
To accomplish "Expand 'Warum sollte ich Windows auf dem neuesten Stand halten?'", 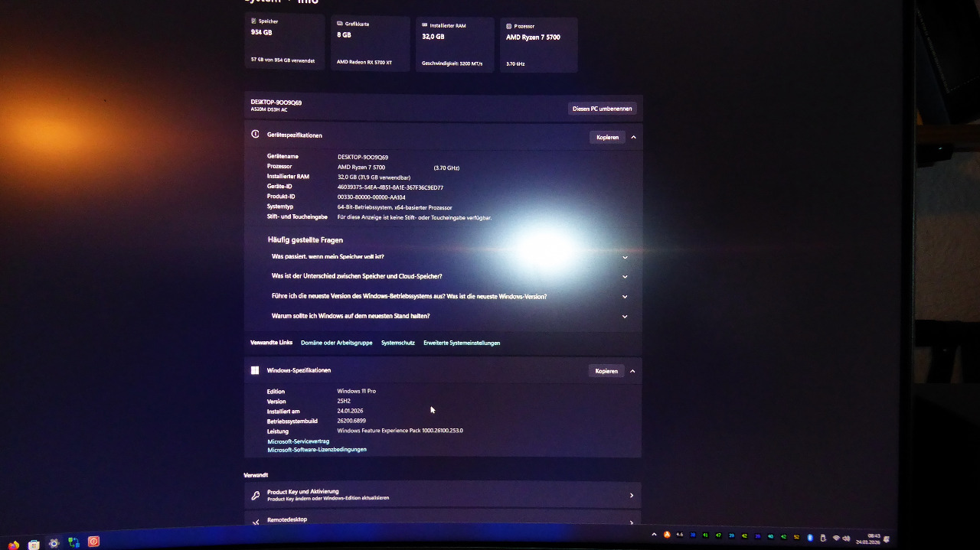I will (625, 317).
